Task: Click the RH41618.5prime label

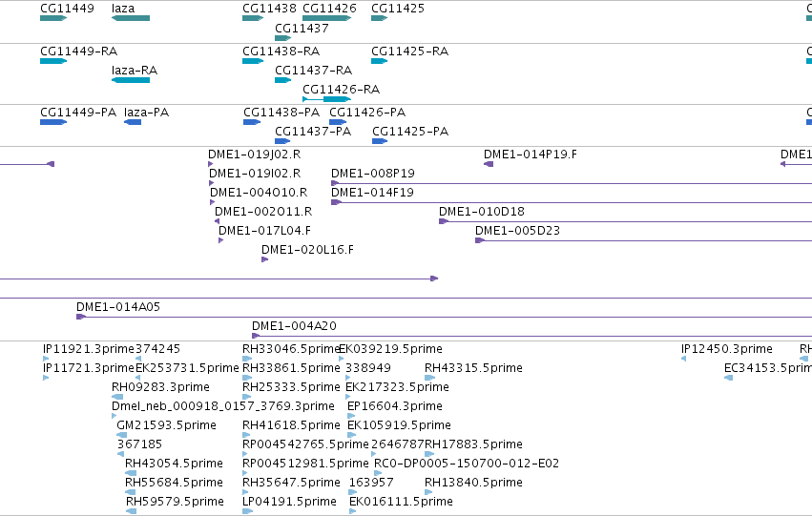Action: coord(291,425)
